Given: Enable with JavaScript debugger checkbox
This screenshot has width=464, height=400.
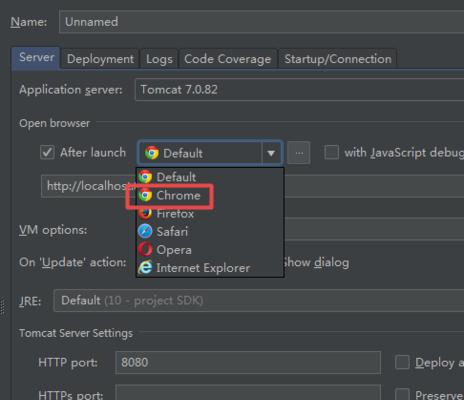Looking at the screenshot, I should pyautogui.click(x=332, y=152).
